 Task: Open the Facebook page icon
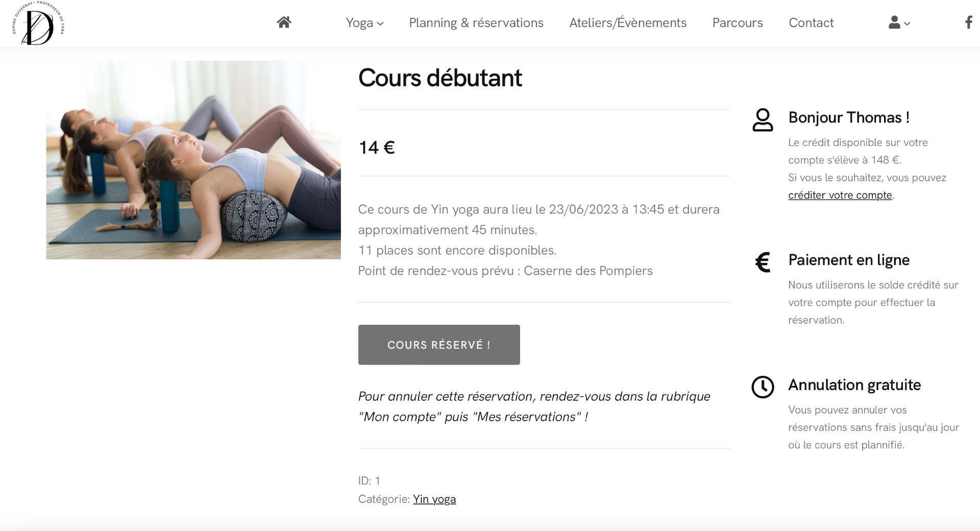[968, 22]
